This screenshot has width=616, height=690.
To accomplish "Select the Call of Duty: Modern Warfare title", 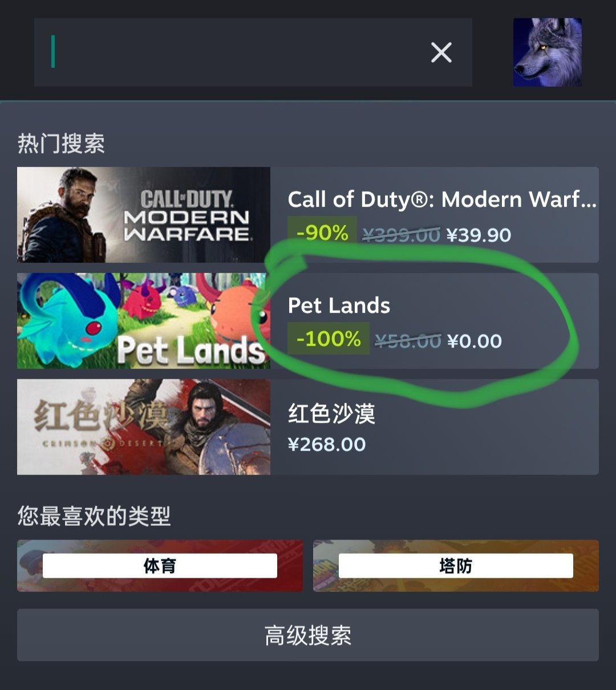I will (x=442, y=200).
